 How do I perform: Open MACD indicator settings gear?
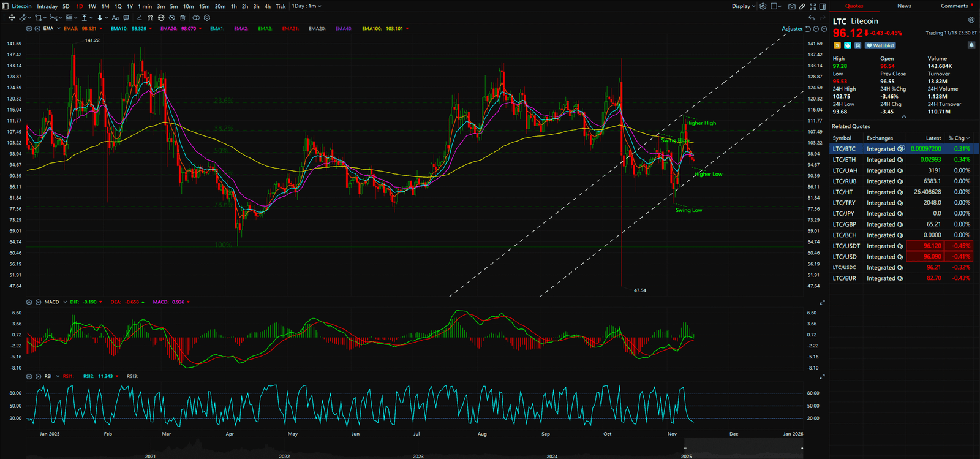(29, 302)
